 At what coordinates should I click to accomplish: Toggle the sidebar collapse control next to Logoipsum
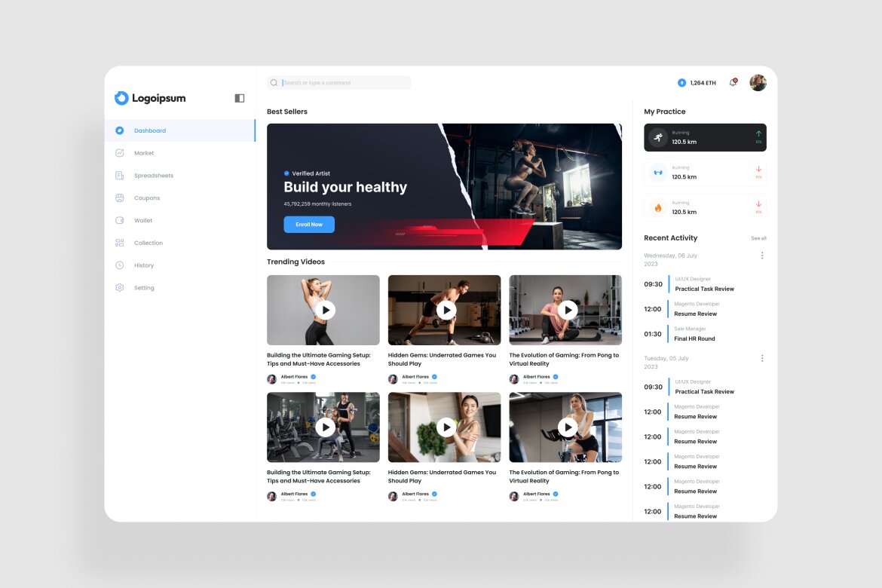(238, 98)
